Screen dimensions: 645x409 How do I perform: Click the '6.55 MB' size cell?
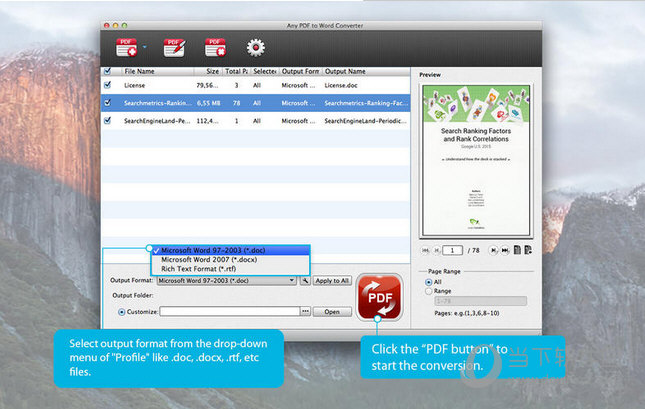tap(209, 103)
